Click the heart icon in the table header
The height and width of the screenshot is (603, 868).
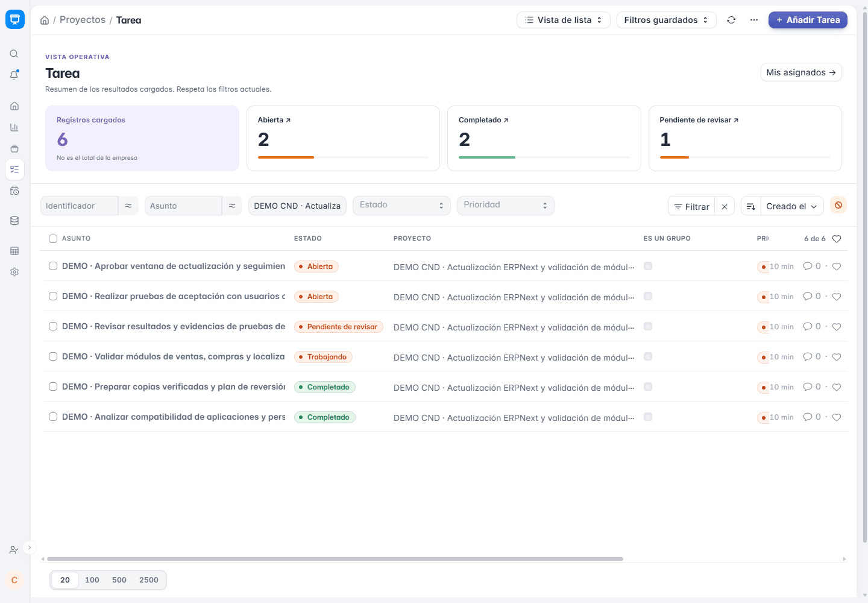837,239
